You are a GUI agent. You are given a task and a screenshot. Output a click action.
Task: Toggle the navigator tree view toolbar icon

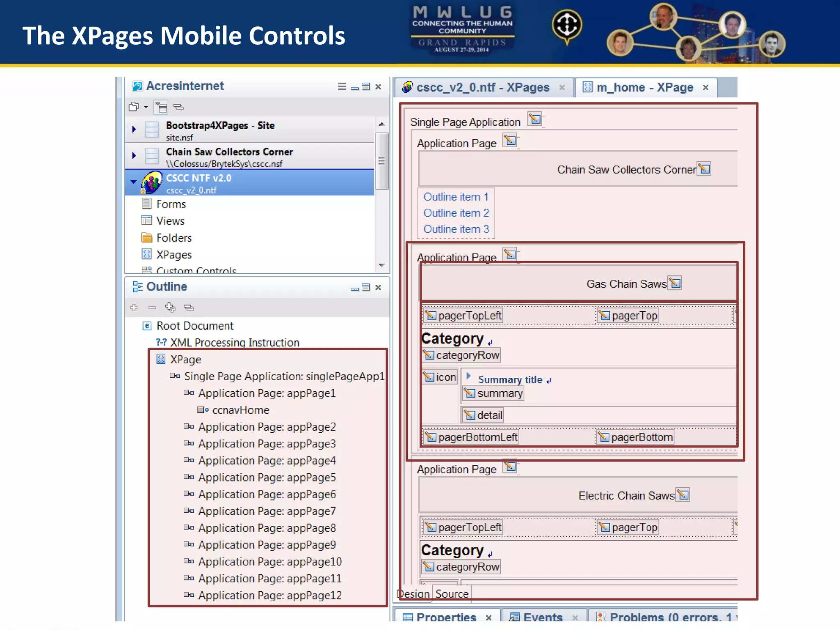pyautogui.click(x=161, y=107)
